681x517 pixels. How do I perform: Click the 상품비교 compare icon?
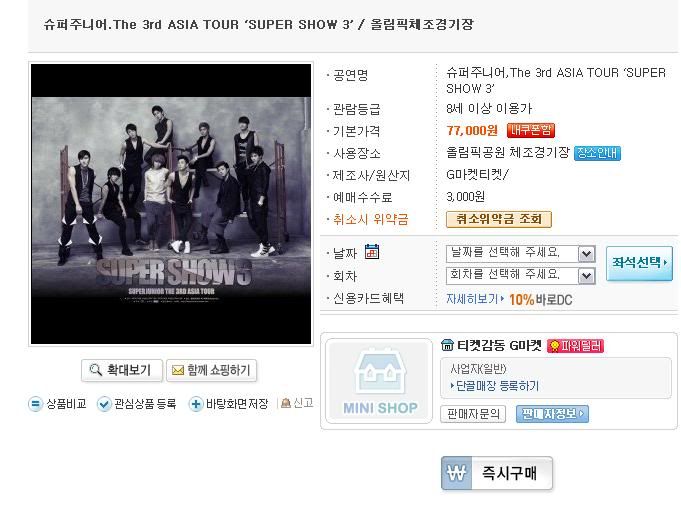click(x=35, y=404)
